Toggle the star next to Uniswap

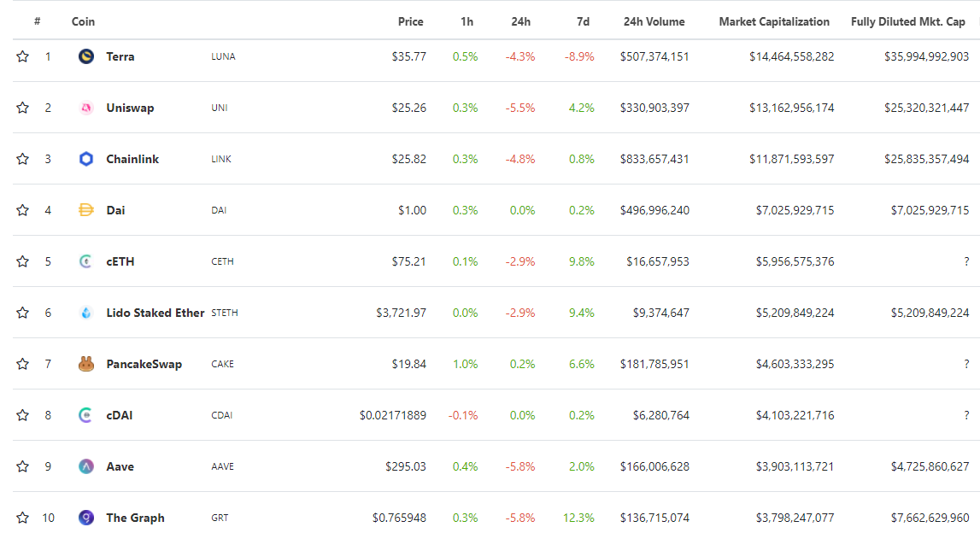coord(22,108)
